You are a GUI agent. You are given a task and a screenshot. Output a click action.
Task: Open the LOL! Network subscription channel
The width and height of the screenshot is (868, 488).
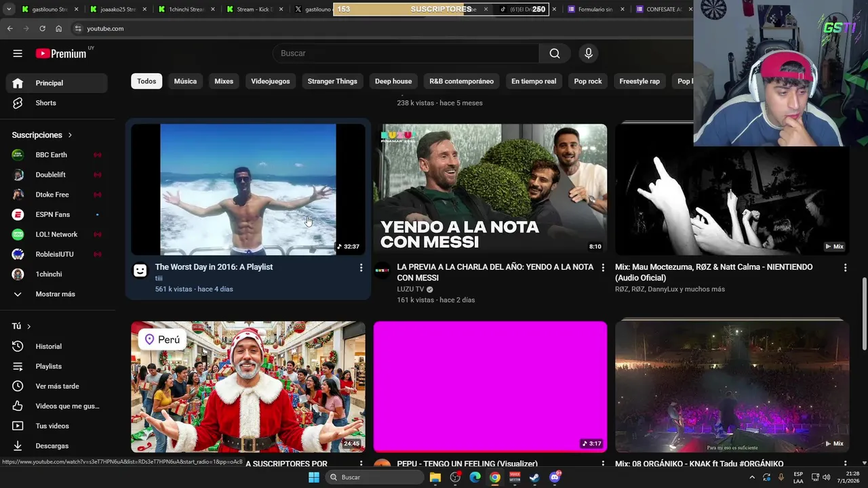57,235
